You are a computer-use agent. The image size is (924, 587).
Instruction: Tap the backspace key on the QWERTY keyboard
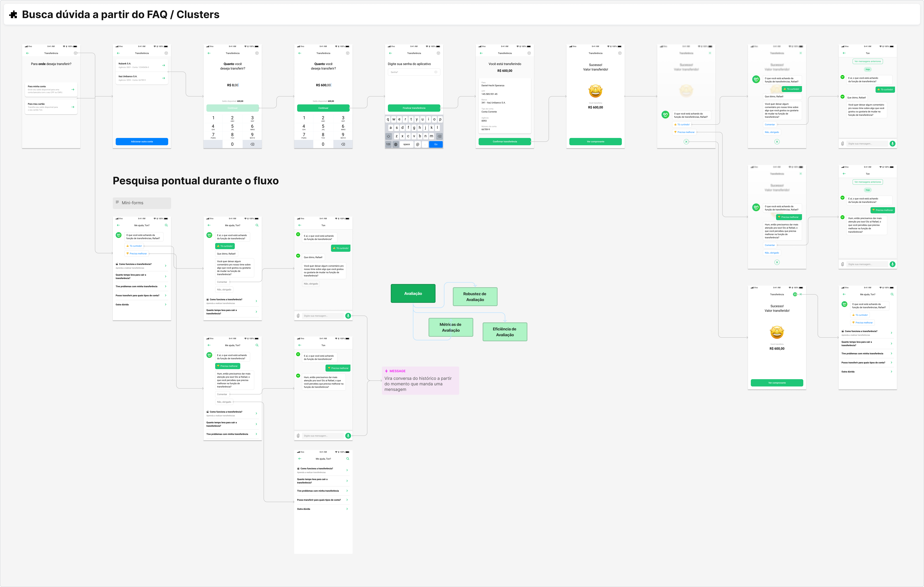pyautogui.click(x=439, y=136)
